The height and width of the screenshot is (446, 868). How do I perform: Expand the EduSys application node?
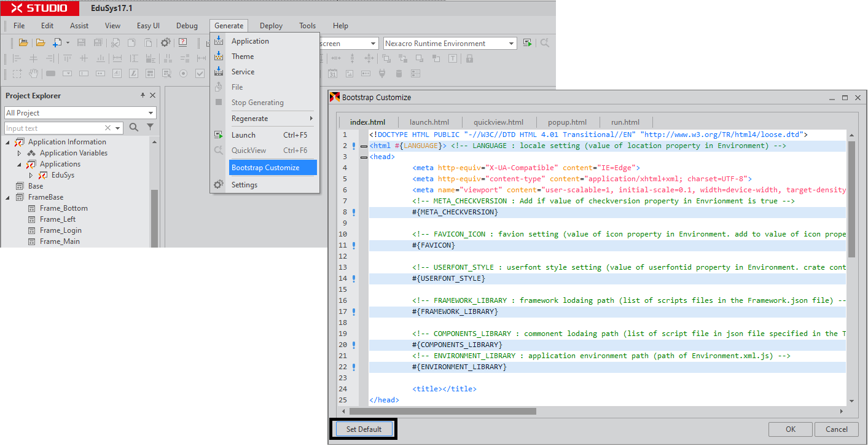31,175
